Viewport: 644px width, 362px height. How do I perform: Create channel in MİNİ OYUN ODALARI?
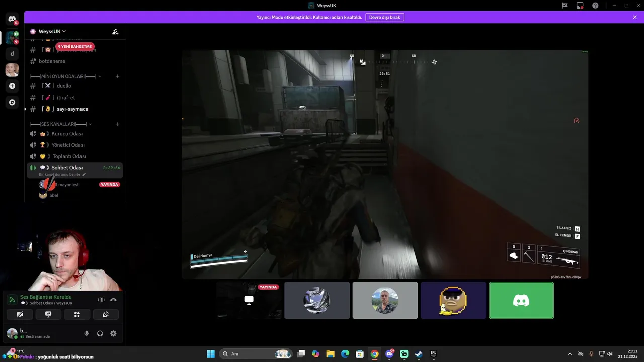(x=117, y=76)
